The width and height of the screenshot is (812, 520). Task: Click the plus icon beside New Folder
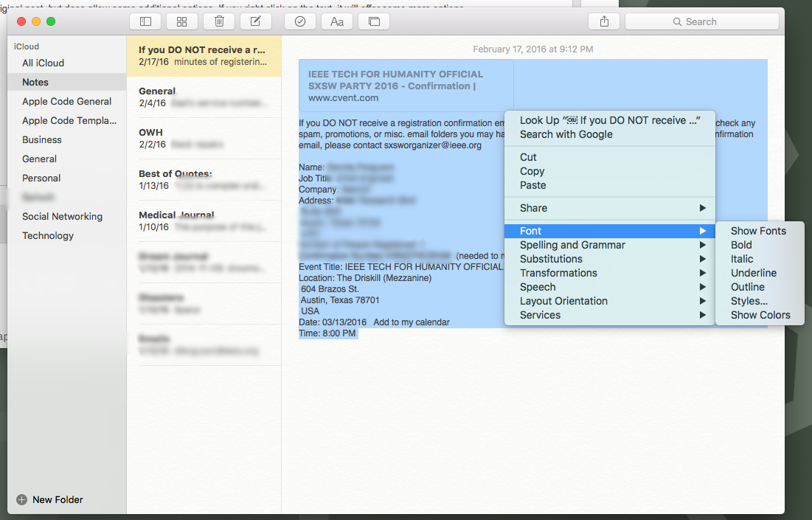pyautogui.click(x=21, y=499)
